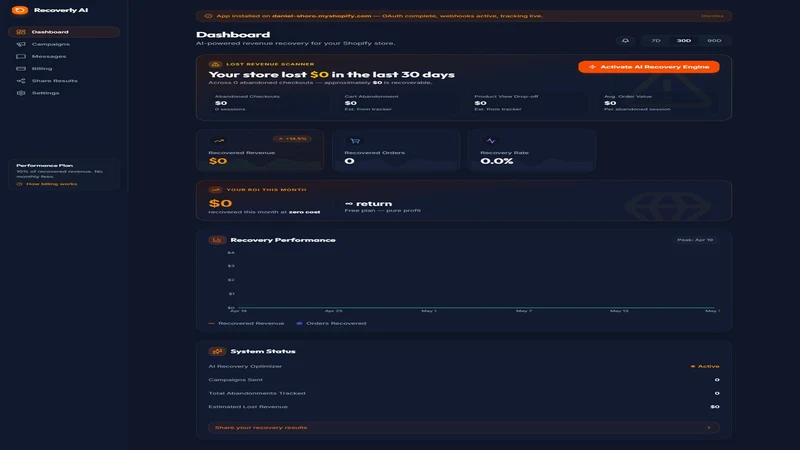Viewport: 800px width, 450px height.
Task: Toggle Recovered Revenue chart legend
Action: (x=246, y=323)
